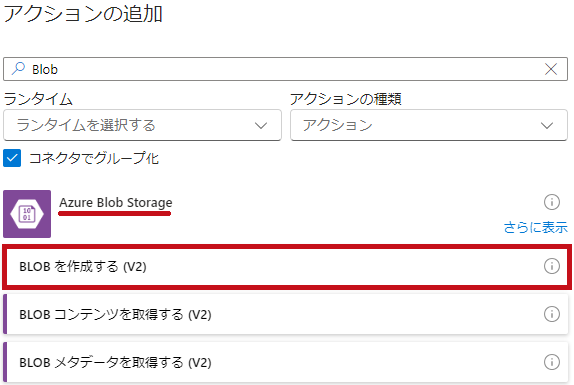Select the BLOB コンテンツを取得する (V2) action
This screenshot has width=574, height=385.
pos(286,314)
